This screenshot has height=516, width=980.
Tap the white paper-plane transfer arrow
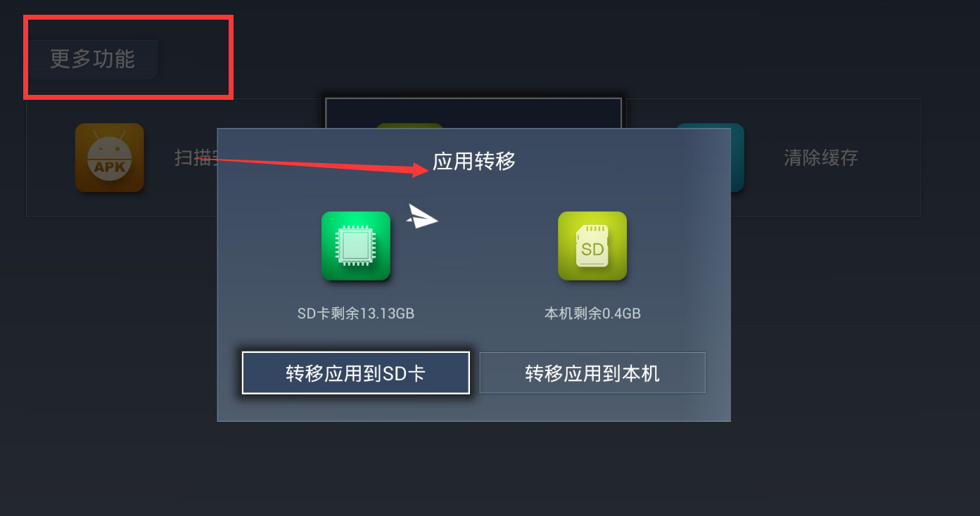click(x=422, y=217)
